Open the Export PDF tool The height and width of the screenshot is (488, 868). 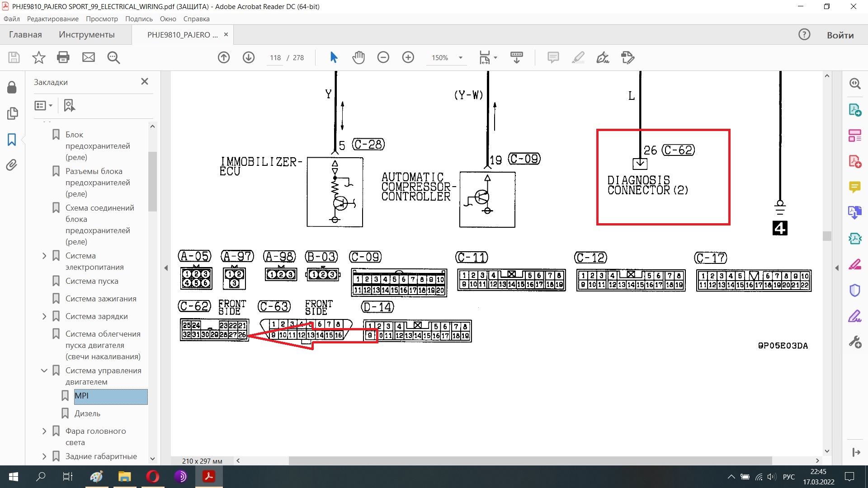click(855, 110)
